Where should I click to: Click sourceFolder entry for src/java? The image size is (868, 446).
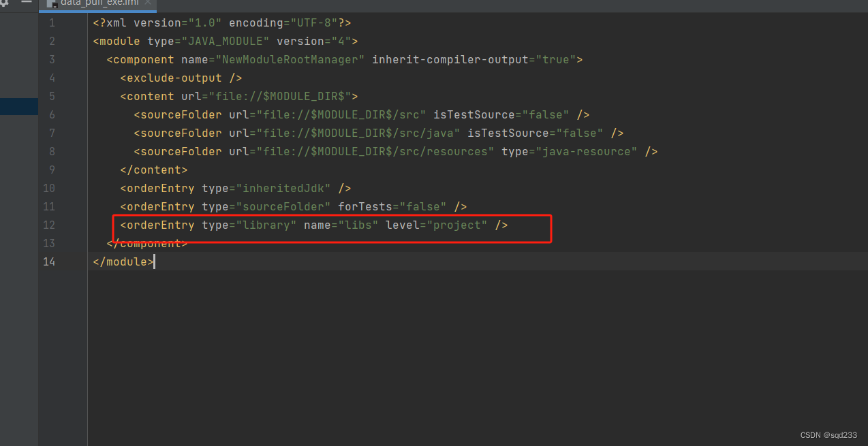tap(378, 133)
